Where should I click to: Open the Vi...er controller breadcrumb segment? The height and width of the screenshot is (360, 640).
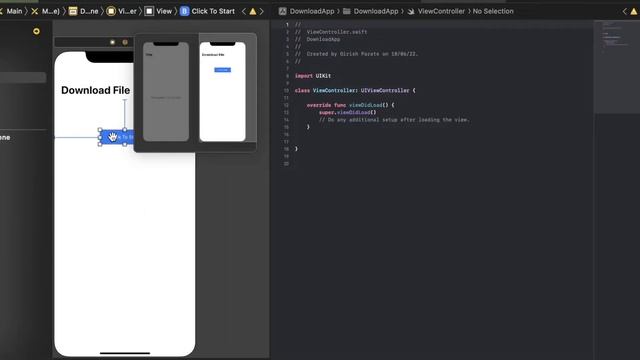click(x=122, y=11)
